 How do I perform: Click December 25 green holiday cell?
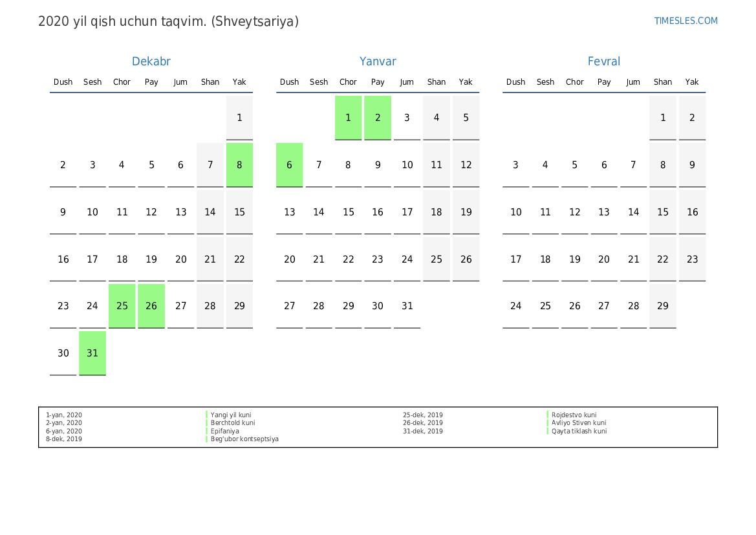pyautogui.click(x=122, y=306)
